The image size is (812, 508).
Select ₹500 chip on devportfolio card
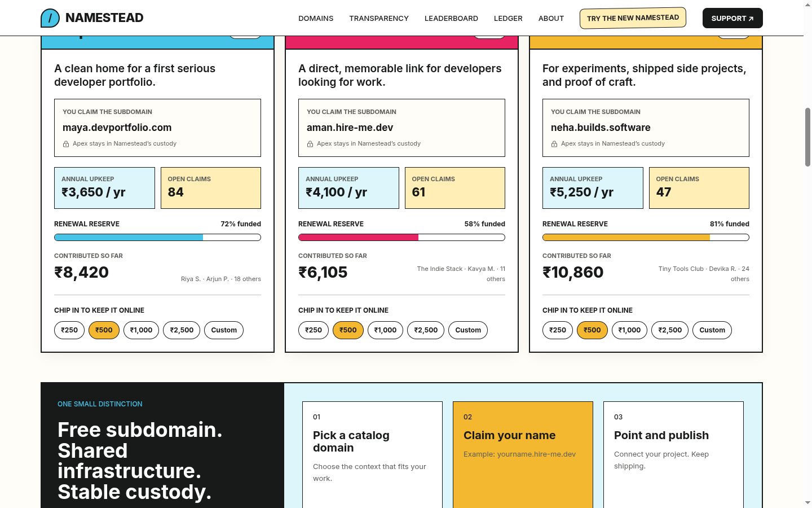[x=104, y=330]
